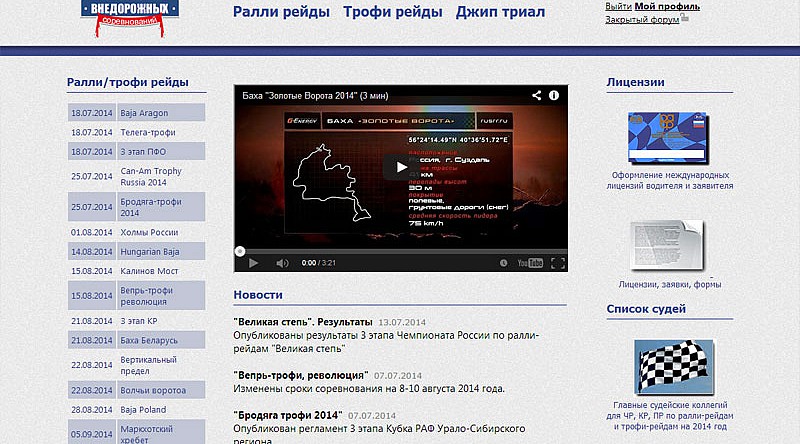This screenshot has height=444, width=800.
Task: Mute the video with the speaker icon
Action: click(x=282, y=263)
